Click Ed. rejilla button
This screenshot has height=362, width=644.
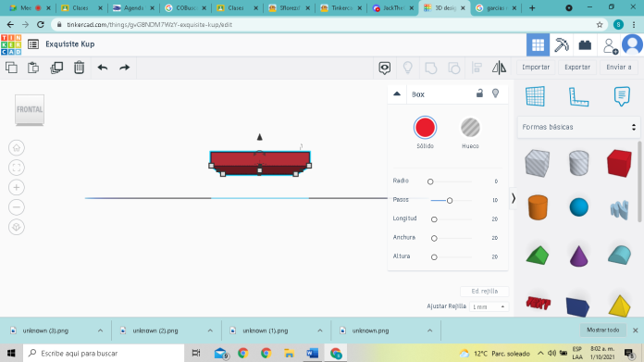pos(485,291)
